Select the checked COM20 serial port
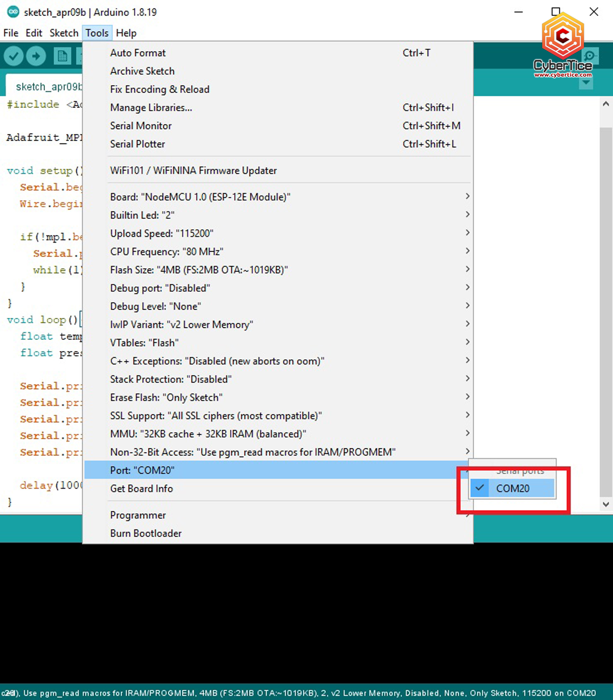613x700 pixels. 512,488
